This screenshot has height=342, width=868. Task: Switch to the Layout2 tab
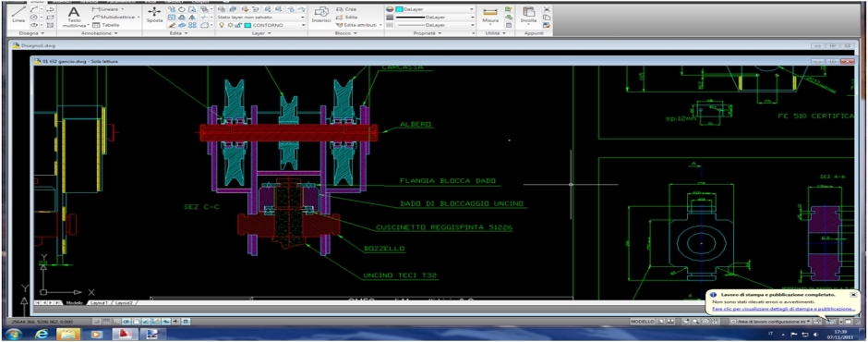(124, 302)
